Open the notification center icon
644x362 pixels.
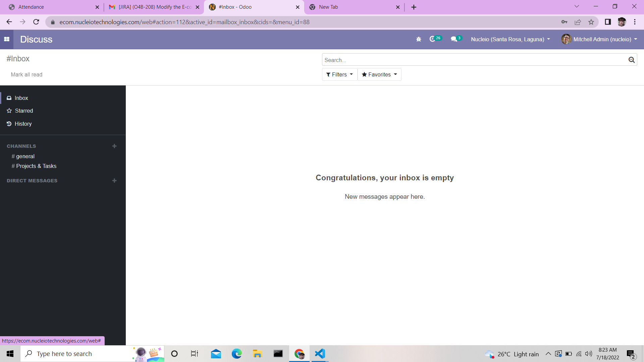(x=631, y=354)
